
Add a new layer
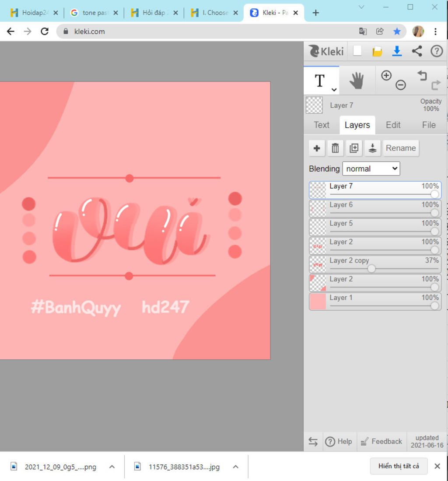click(x=317, y=148)
